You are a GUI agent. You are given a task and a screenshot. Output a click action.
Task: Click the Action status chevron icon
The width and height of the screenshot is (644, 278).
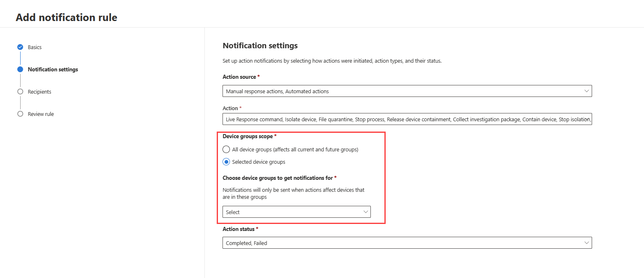pyautogui.click(x=587, y=243)
